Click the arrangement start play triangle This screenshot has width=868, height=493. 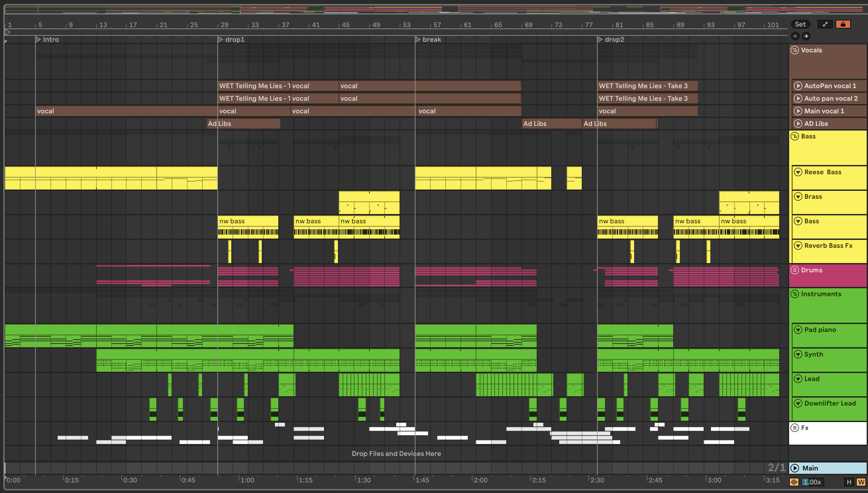coord(7,32)
